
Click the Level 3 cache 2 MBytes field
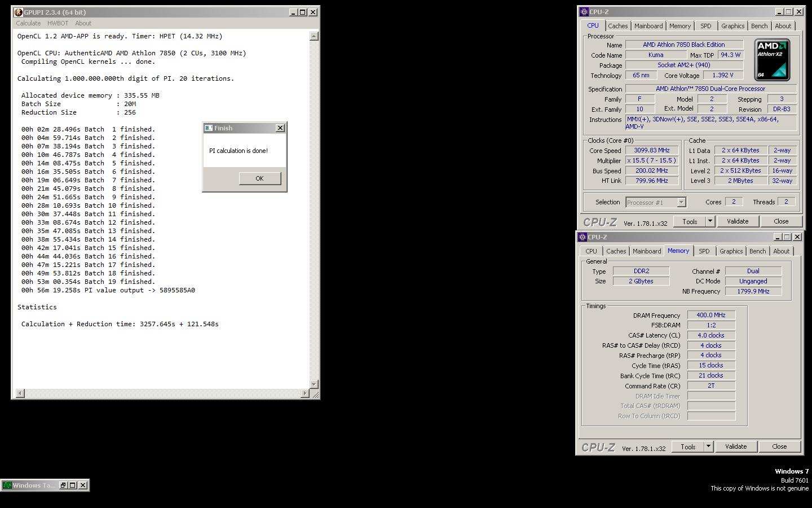(740, 181)
